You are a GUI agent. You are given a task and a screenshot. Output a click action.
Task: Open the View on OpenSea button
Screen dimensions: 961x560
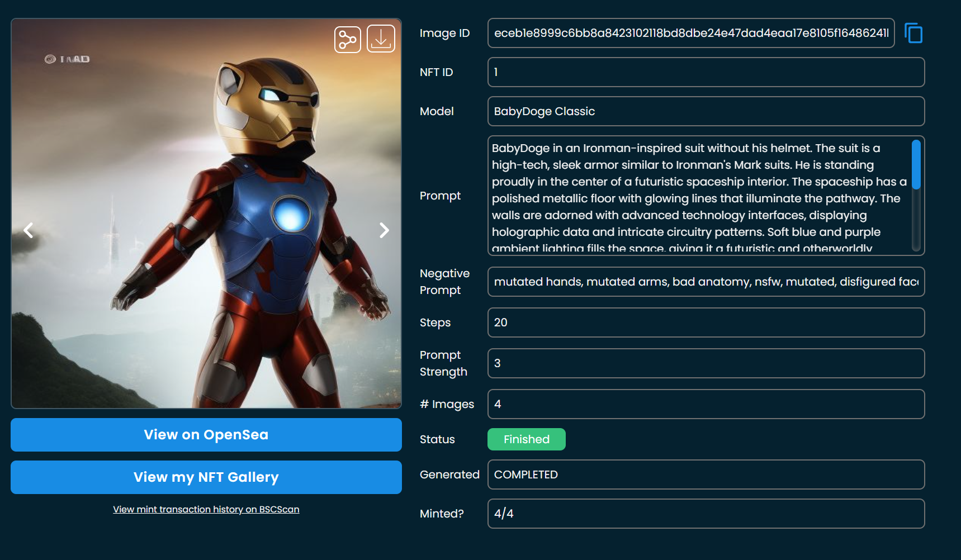[206, 435]
